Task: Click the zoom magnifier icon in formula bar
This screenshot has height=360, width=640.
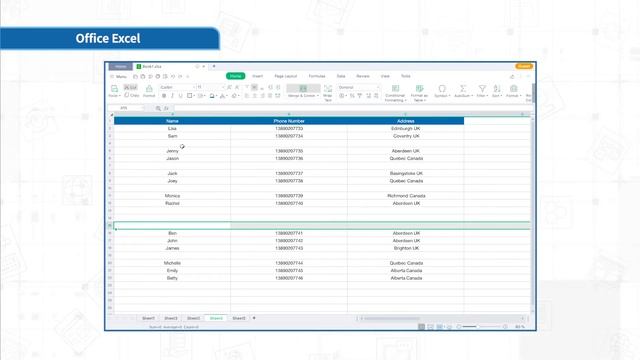Action: [x=158, y=108]
